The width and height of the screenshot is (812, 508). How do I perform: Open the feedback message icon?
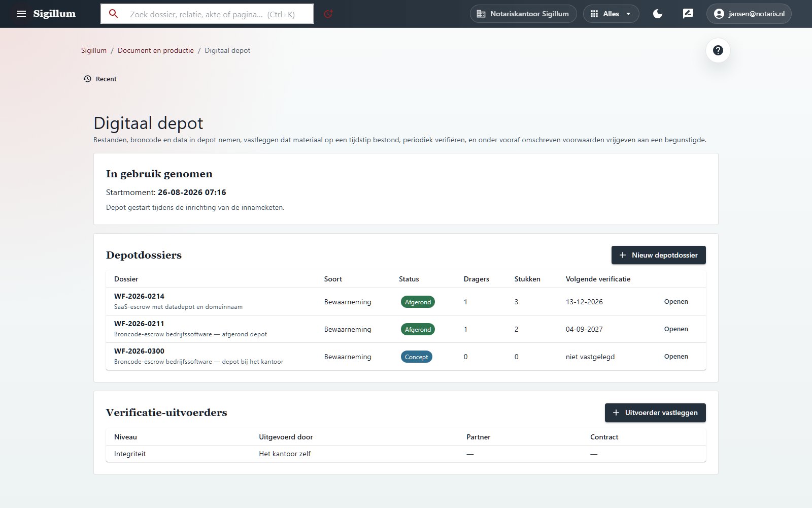(x=688, y=14)
